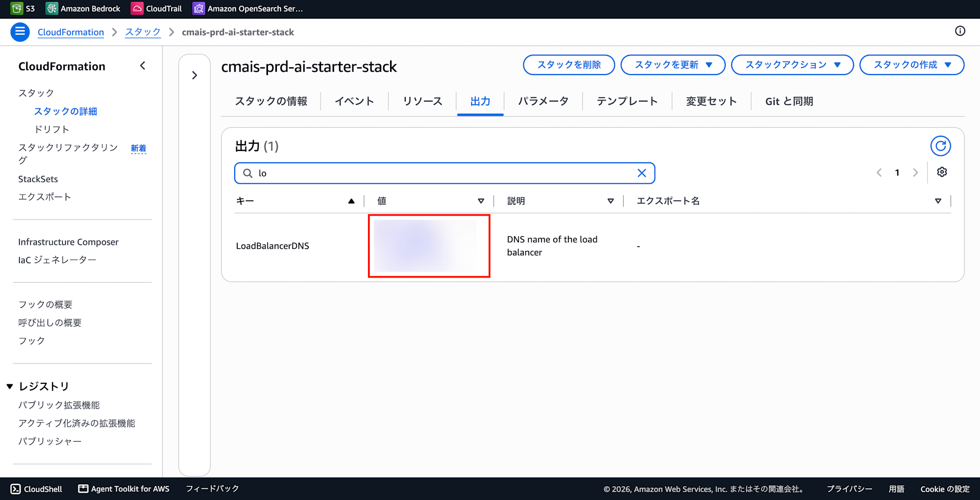This screenshot has height=500, width=980.
Task: Collapse the レジストリ section
Action: [10, 386]
